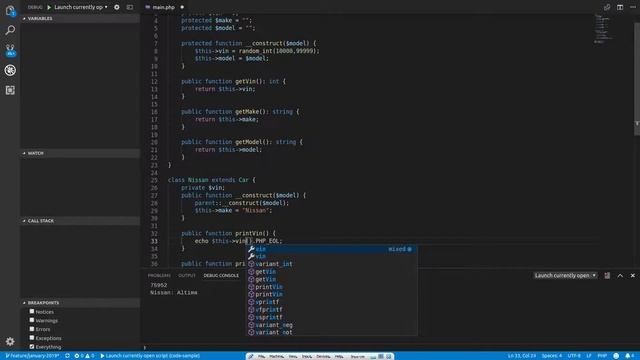Open the Explorer view in activity bar
Viewport: 640px width, 360px height.
click(x=10, y=10)
